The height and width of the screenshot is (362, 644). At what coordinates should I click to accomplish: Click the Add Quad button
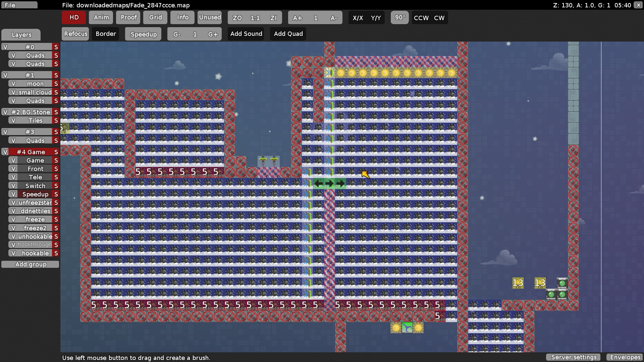(288, 34)
